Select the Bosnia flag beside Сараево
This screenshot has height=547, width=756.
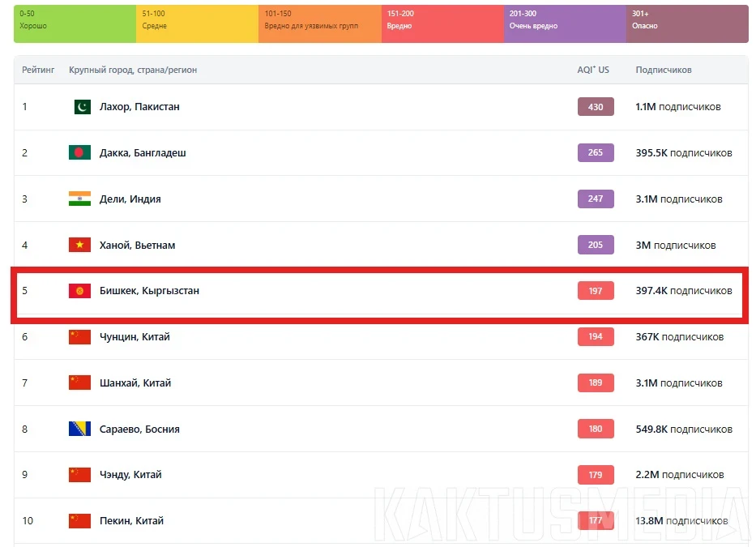tap(80, 429)
